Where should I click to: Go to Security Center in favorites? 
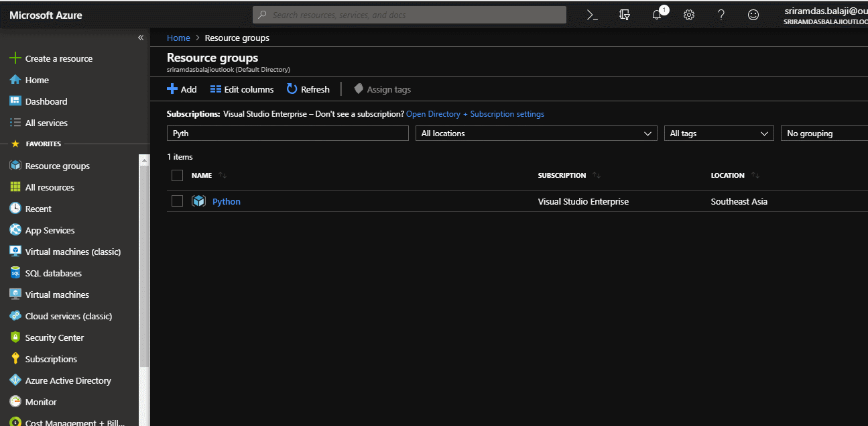[54, 337]
